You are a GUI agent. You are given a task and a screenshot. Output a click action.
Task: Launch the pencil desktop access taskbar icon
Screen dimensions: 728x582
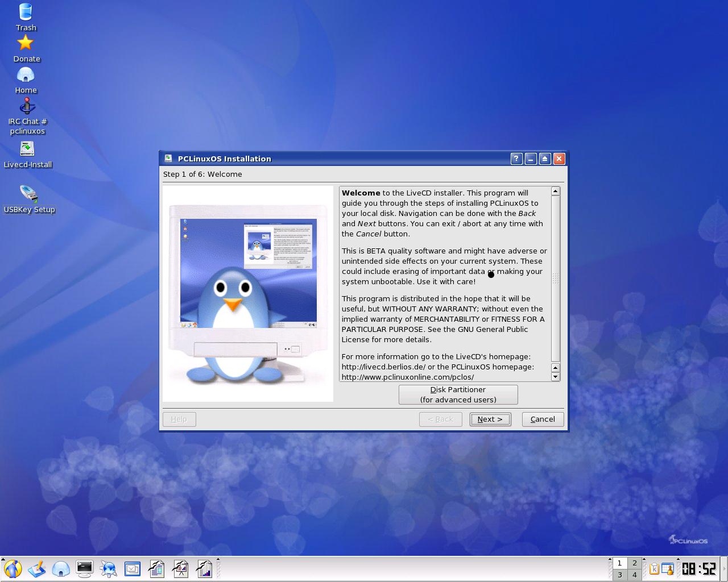click(x=36, y=569)
